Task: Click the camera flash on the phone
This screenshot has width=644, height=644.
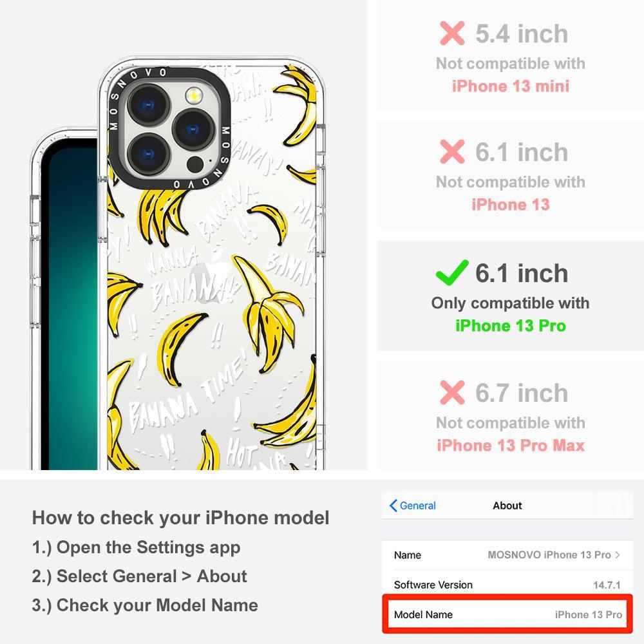Action: (x=194, y=95)
